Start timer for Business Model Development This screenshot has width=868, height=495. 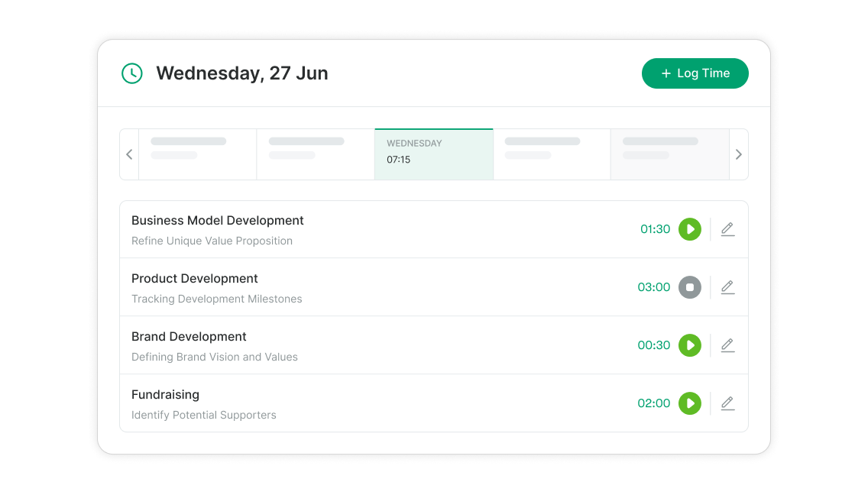click(690, 229)
